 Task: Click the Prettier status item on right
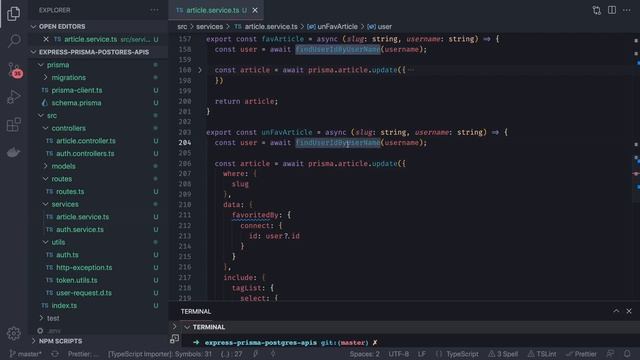pyautogui.click(x=581, y=354)
